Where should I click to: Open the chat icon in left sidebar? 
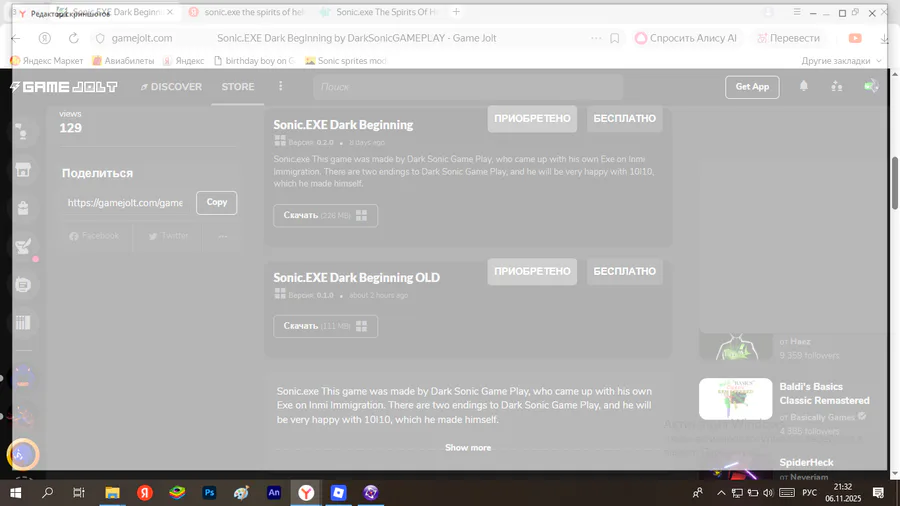coord(23,285)
